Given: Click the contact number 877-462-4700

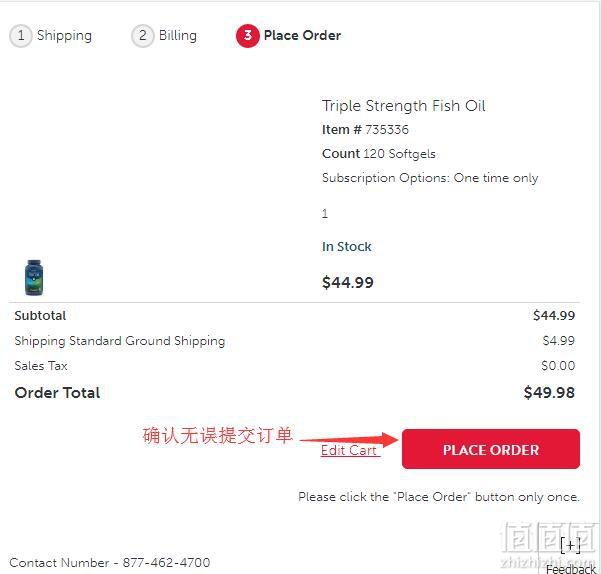Looking at the screenshot, I should pos(166,563).
